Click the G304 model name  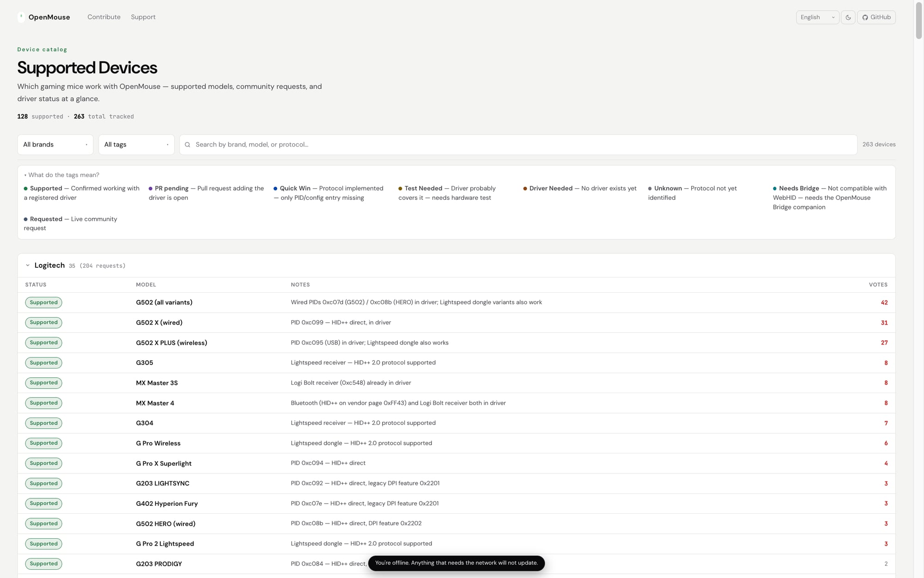145,423
